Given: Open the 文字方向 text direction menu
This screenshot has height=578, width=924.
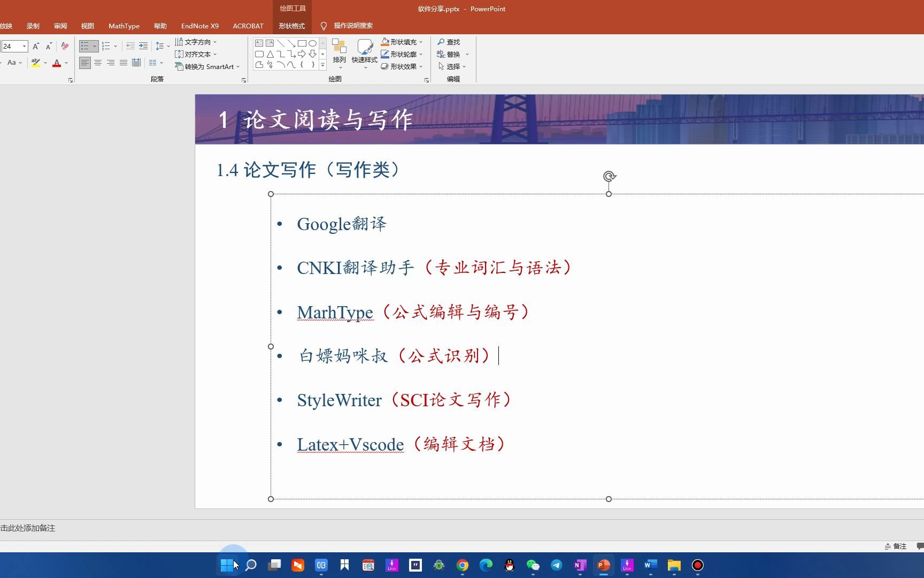Looking at the screenshot, I should pos(196,42).
